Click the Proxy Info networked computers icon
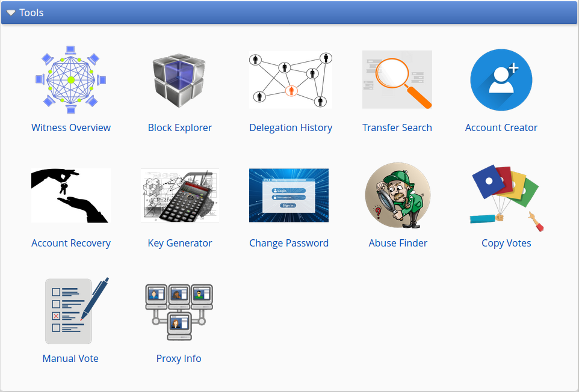The image size is (579, 392). [x=179, y=312]
